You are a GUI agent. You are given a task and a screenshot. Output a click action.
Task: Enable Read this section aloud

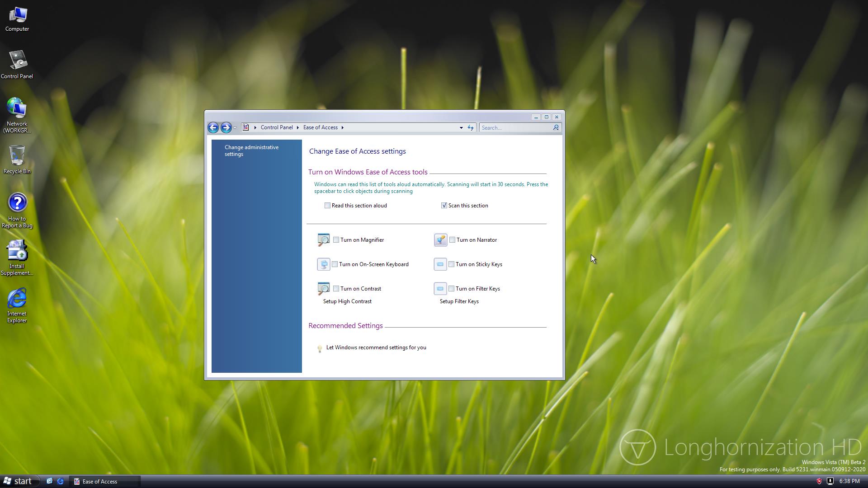pyautogui.click(x=327, y=206)
